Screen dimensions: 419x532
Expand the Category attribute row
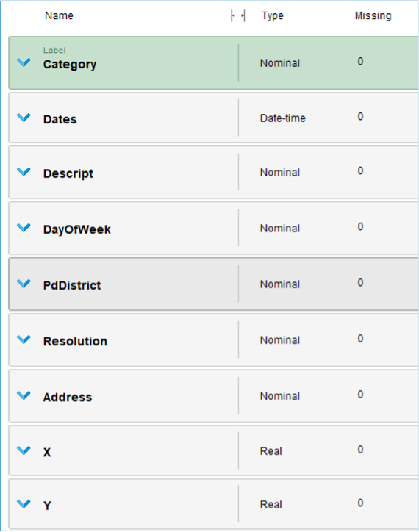[24, 62]
